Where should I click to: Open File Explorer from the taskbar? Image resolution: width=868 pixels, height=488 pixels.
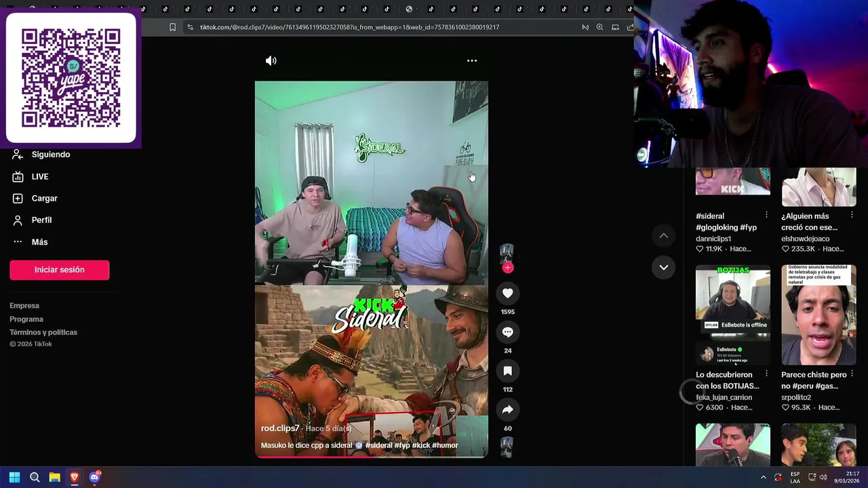pyautogui.click(x=55, y=477)
